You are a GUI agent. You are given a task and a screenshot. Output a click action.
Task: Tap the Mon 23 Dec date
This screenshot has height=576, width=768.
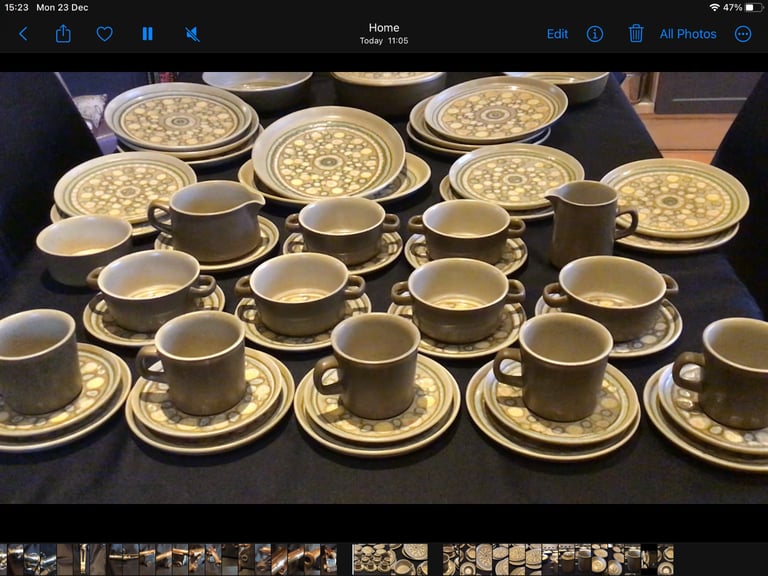(x=62, y=7)
